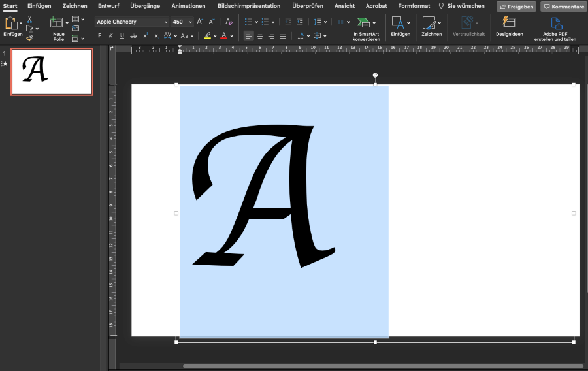The width and height of the screenshot is (588, 371).
Task: Click the yellow text highlight color
Action: tap(207, 35)
